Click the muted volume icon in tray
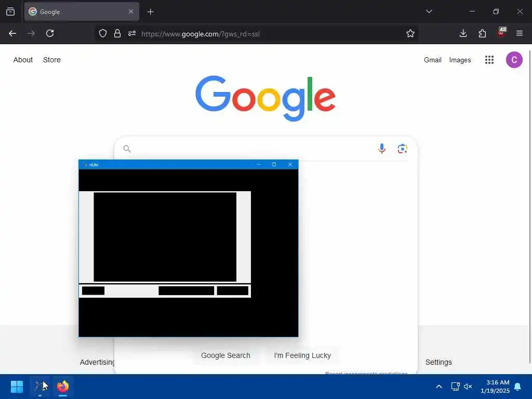 468,387
